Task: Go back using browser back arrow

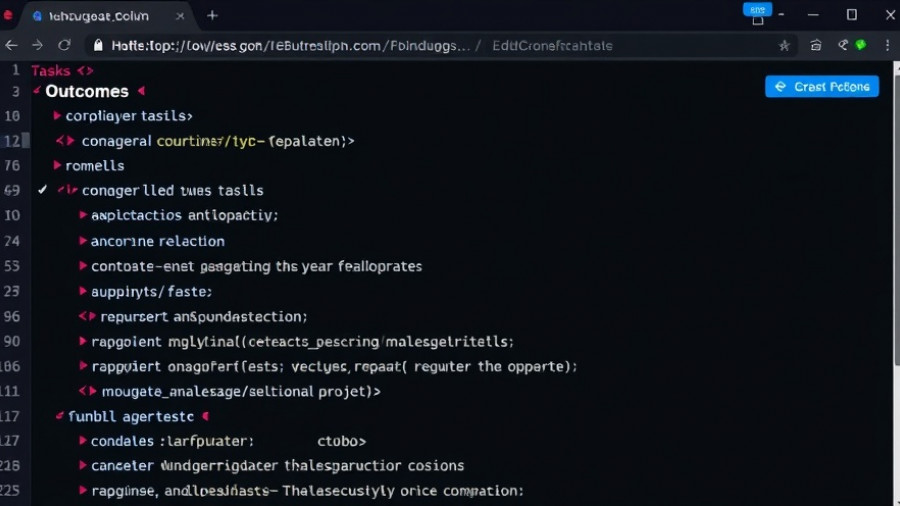Action: (x=11, y=45)
